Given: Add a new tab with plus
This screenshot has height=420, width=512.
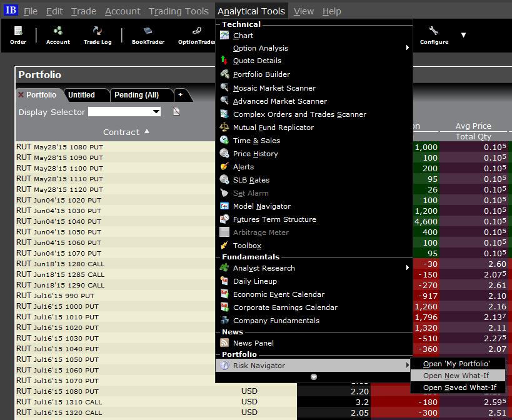Looking at the screenshot, I should pos(181,95).
